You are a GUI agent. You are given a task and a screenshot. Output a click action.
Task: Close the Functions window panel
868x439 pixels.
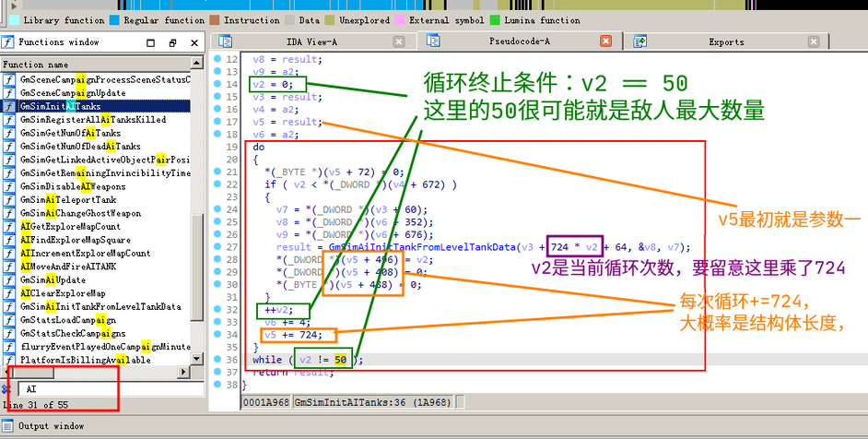[x=194, y=42]
